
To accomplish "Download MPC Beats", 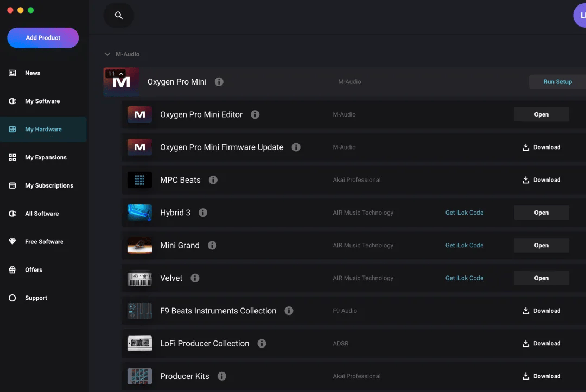I will (541, 180).
